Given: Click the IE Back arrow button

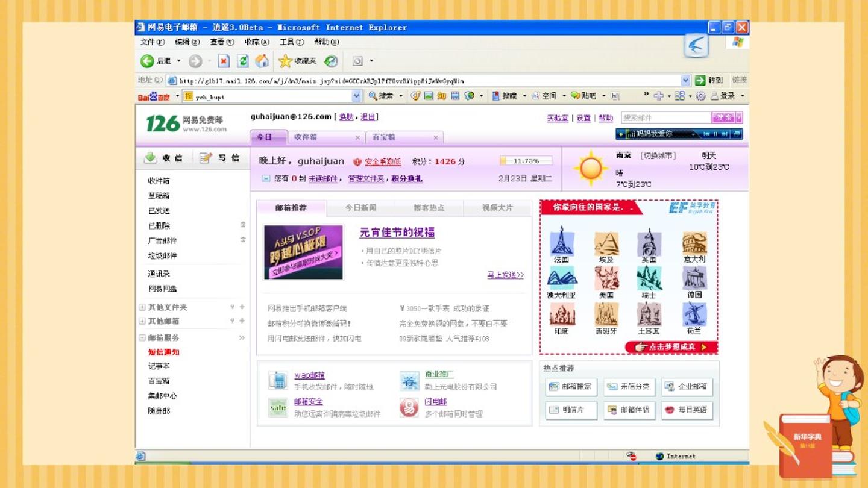Looking at the screenshot, I should [x=147, y=61].
